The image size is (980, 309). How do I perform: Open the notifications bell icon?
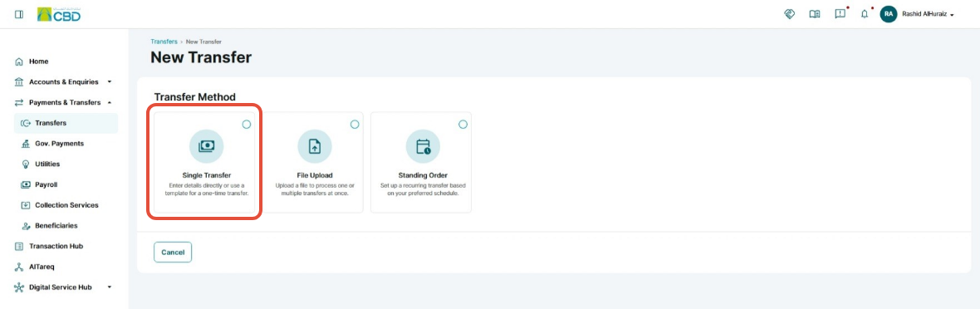(x=865, y=14)
